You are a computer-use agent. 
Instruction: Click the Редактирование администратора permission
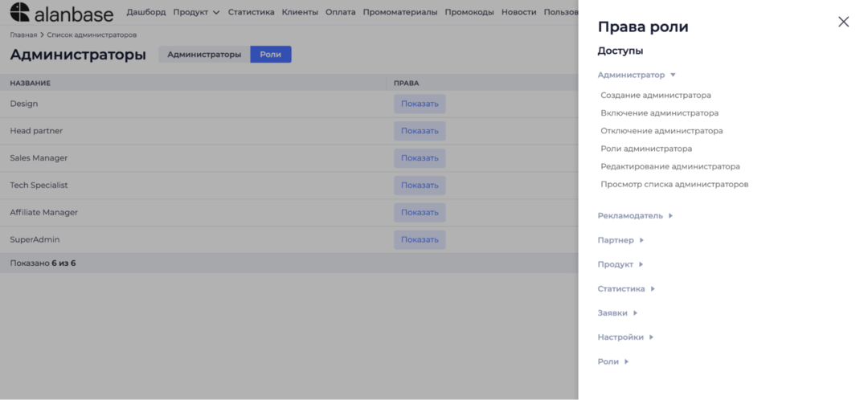(x=670, y=166)
